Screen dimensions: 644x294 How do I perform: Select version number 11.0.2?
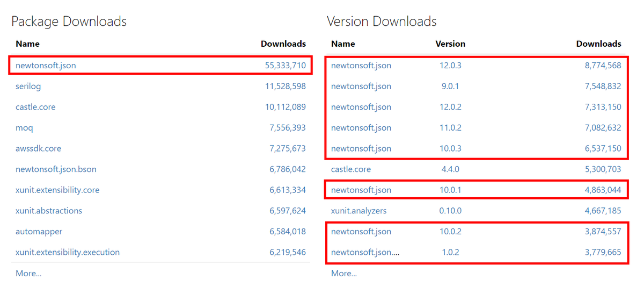tap(450, 128)
